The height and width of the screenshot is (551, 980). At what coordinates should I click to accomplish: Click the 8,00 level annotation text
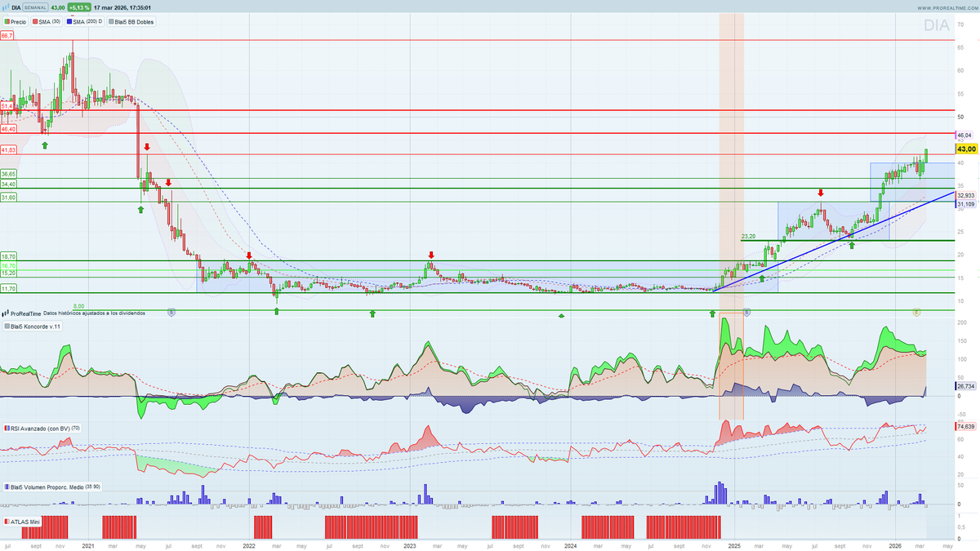(79, 305)
